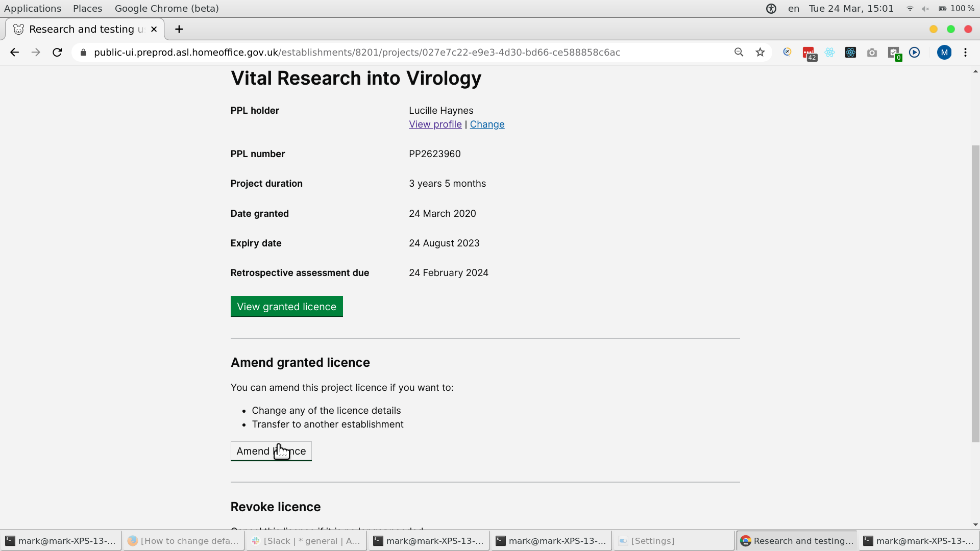Screen dimensions: 980x551
Task: Click the retrospective assessment date 24 February 2024
Action: (x=448, y=273)
